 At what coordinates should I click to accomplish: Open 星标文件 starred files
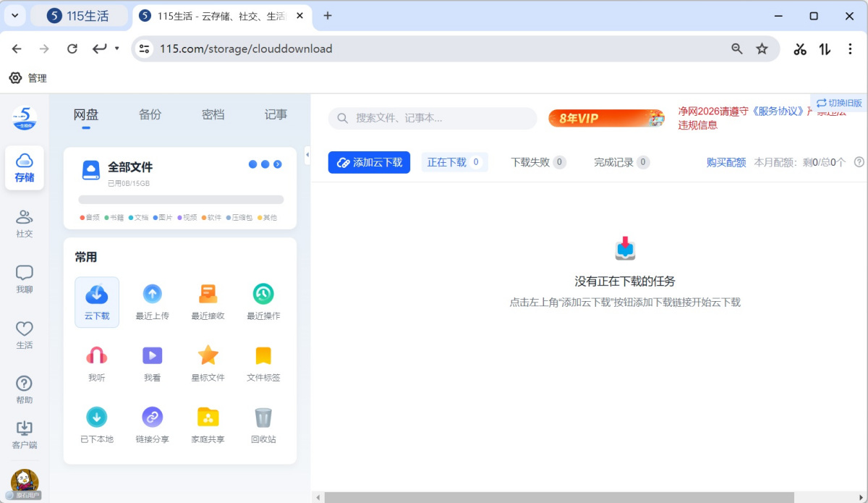point(208,356)
